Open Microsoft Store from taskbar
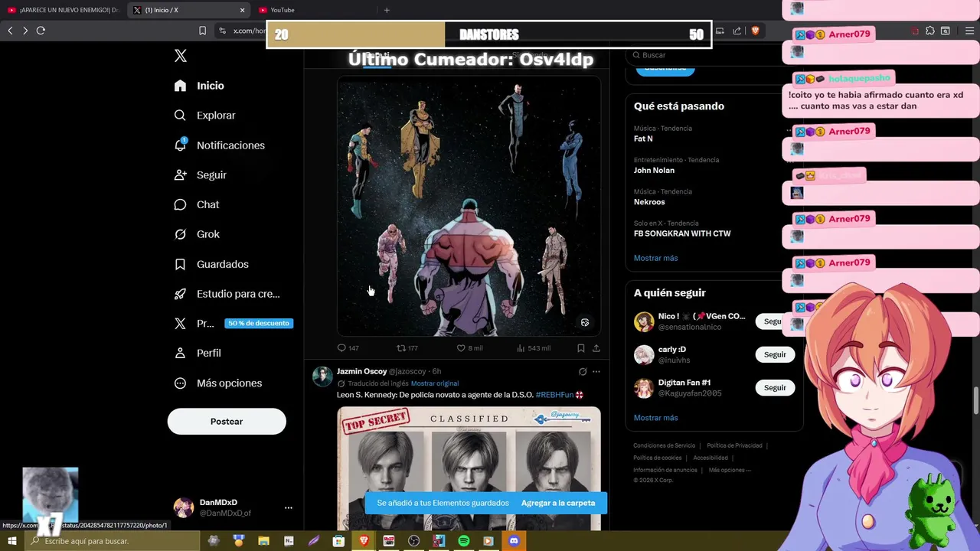 pos(338,541)
